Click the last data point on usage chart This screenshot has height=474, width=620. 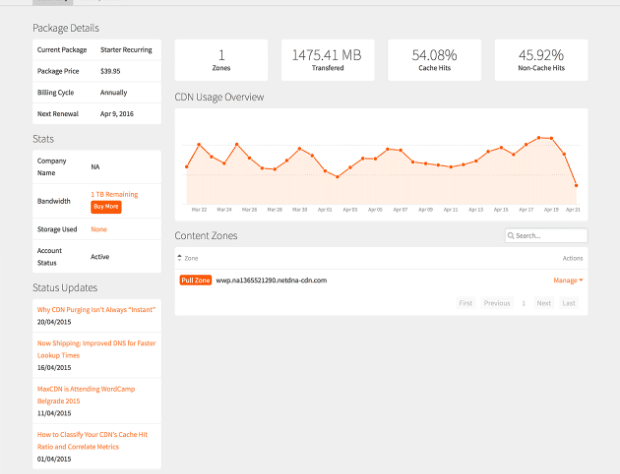pos(576,185)
